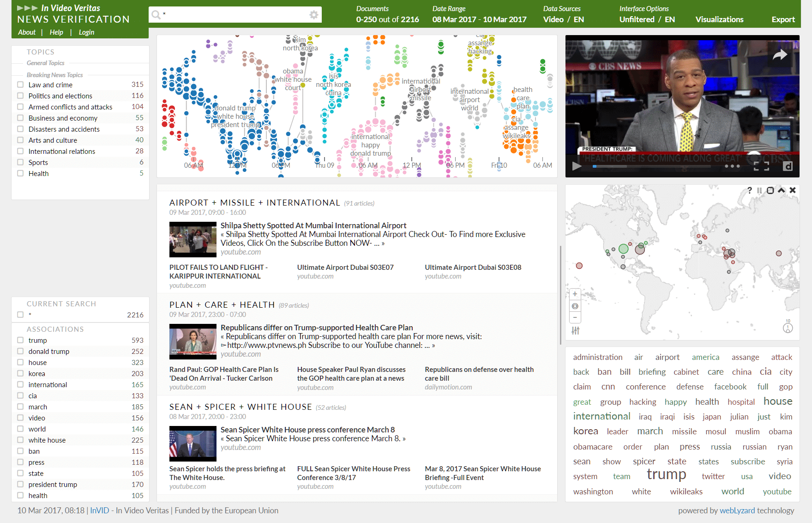The image size is (812, 523).
Task: Open the search settings gear icon
Action: pyautogui.click(x=313, y=14)
